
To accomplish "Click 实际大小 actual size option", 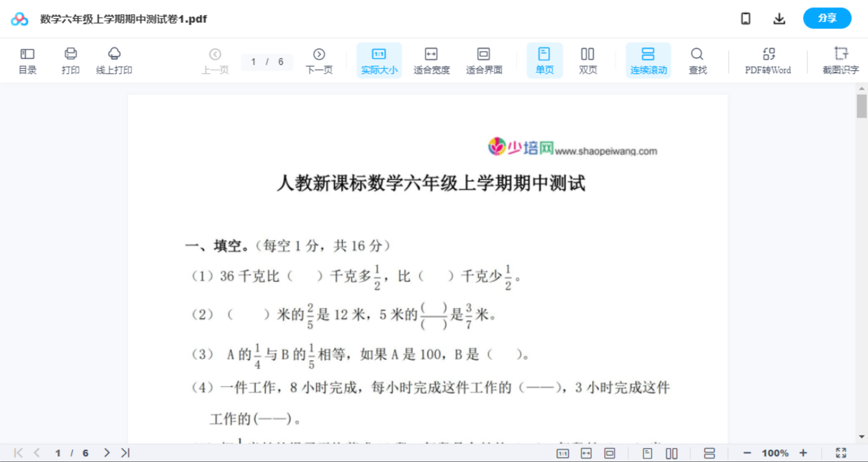I will pos(379,60).
